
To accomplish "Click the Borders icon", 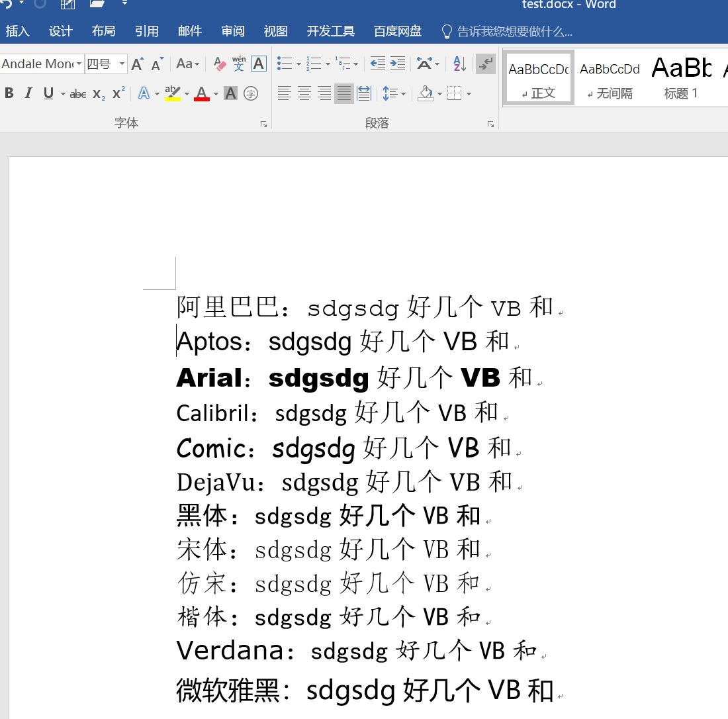I will (454, 93).
